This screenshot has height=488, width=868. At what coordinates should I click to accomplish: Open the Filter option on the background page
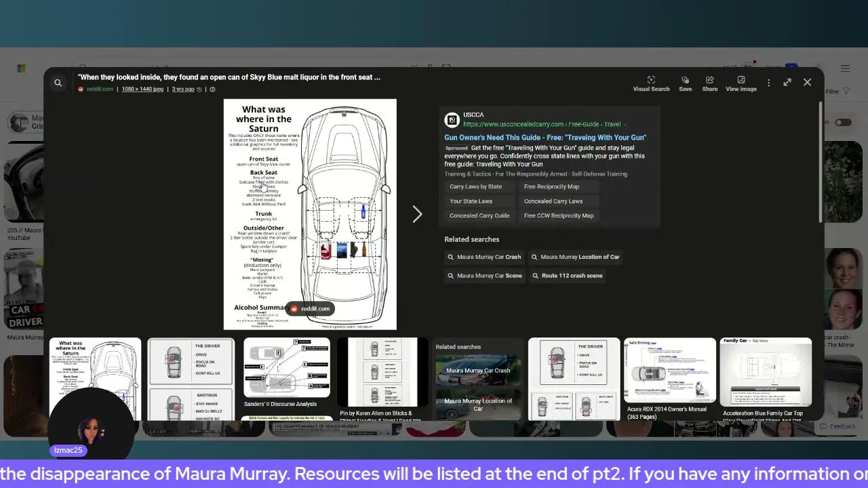point(837,91)
